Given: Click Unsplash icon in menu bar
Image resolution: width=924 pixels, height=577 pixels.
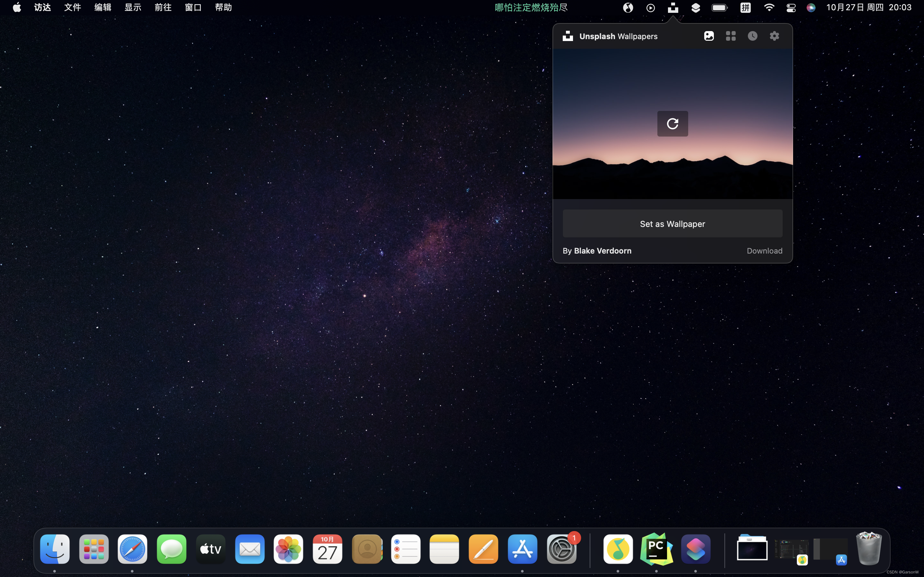Looking at the screenshot, I should [673, 8].
